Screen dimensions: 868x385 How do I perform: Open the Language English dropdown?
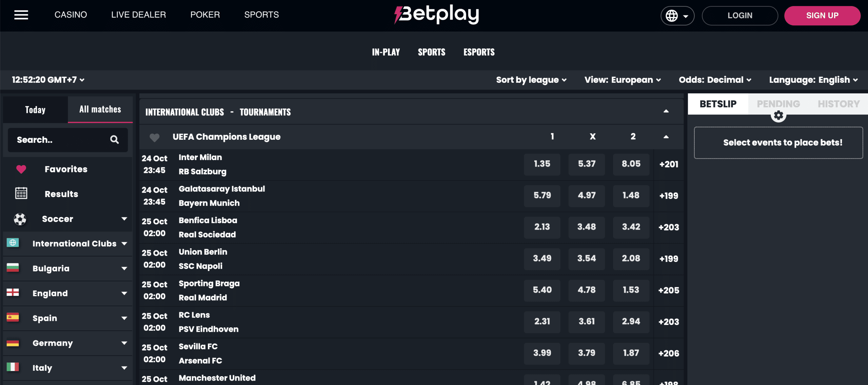[813, 80]
